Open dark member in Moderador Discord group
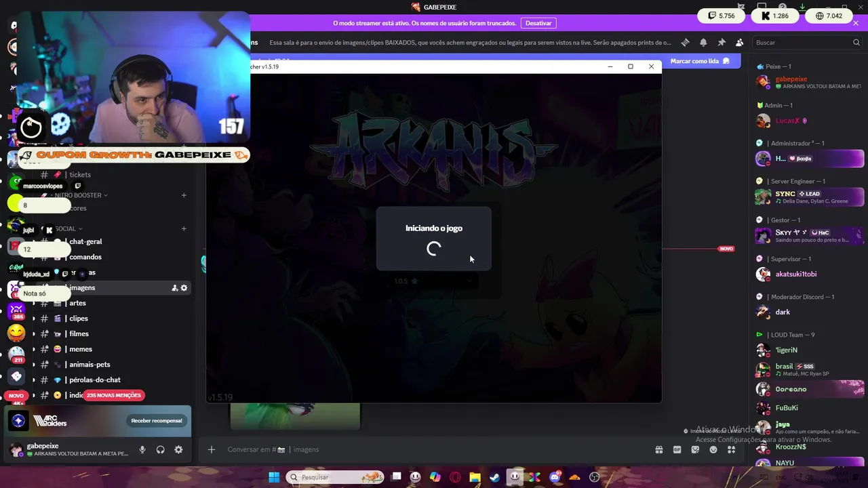The height and width of the screenshot is (488, 868). 809,312
